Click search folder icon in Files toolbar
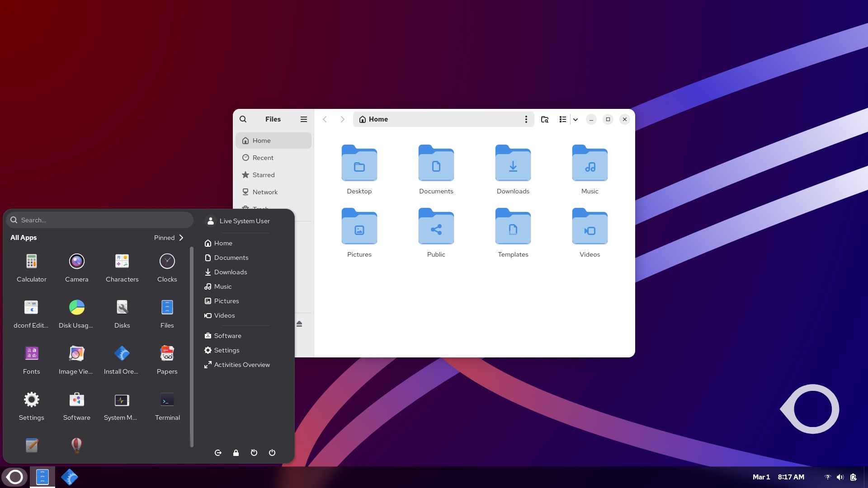This screenshot has height=488, width=868. click(545, 119)
